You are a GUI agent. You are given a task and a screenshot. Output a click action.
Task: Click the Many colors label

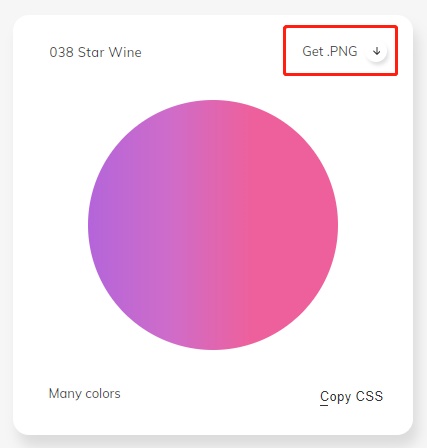(85, 394)
